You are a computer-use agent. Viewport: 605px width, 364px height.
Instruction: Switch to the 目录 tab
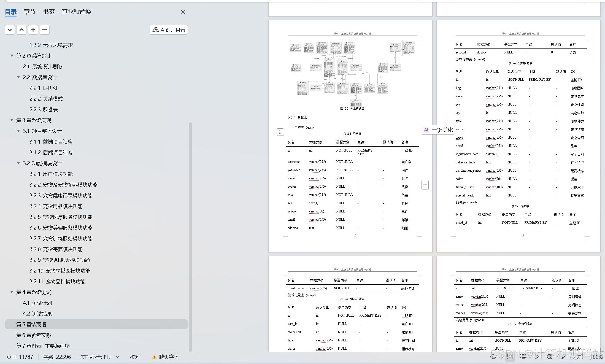pyautogui.click(x=11, y=12)
